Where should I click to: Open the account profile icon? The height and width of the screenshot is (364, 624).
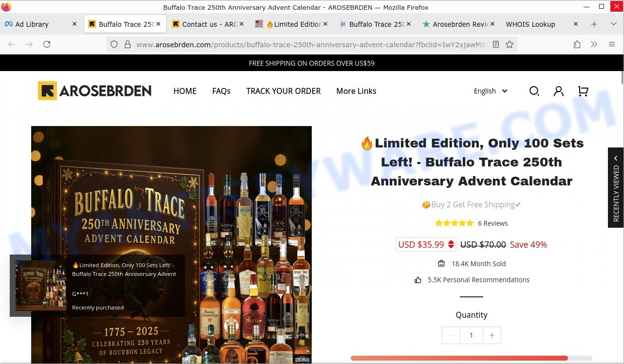pos(559,91)
